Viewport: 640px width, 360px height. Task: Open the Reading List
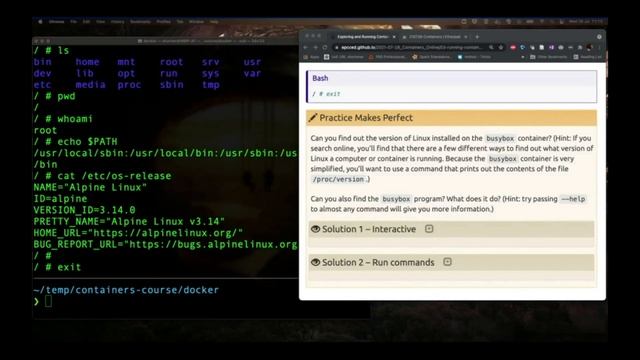tap(587, 57)
